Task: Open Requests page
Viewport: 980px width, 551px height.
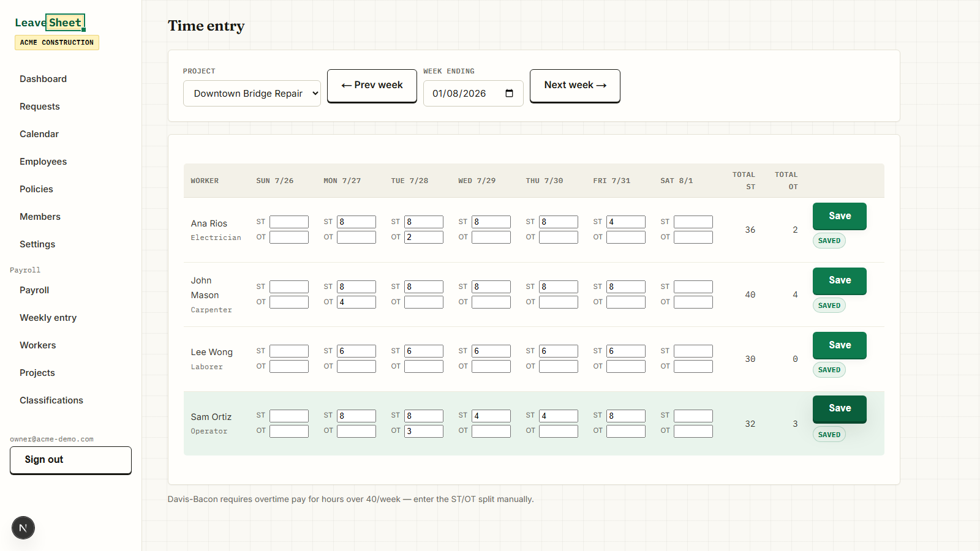Action: tap(40, 107)
